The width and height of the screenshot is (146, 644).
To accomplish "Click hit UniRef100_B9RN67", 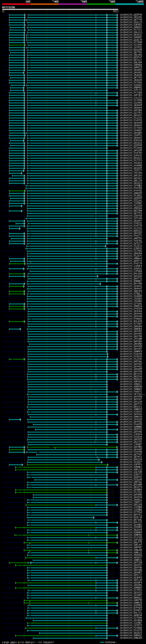I will (131, 281).
